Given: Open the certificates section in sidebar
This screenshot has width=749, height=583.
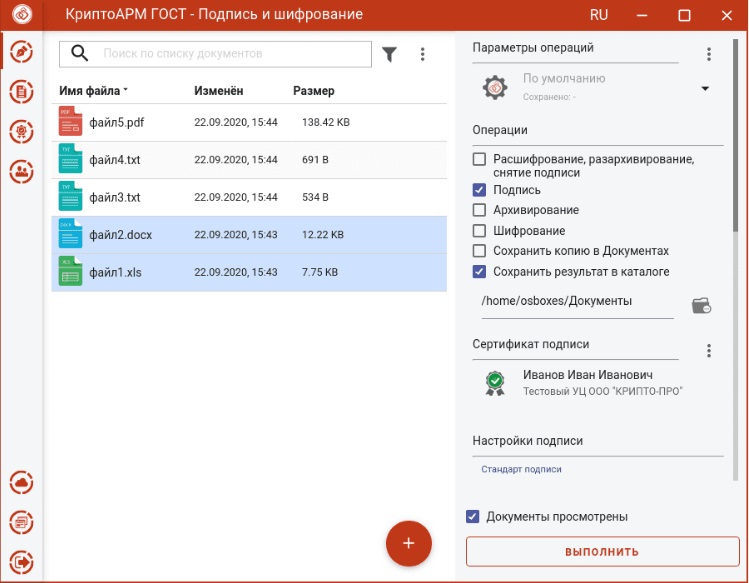Looking at the screenshot, I should pos(21,131).
